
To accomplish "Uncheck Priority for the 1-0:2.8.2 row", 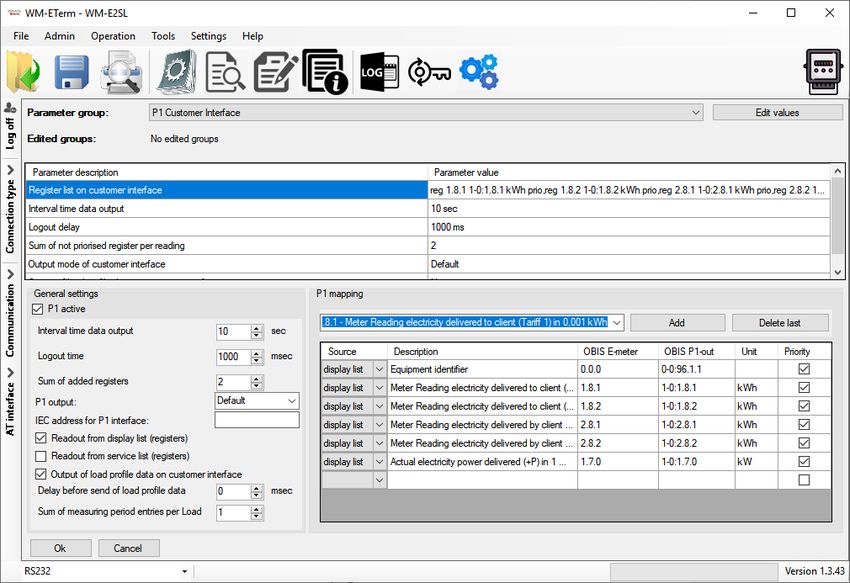I will 804,443.
